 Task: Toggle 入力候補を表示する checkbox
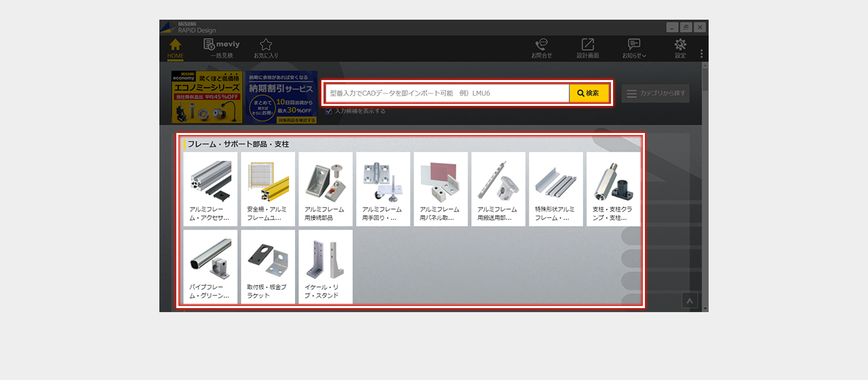(329, 111)
